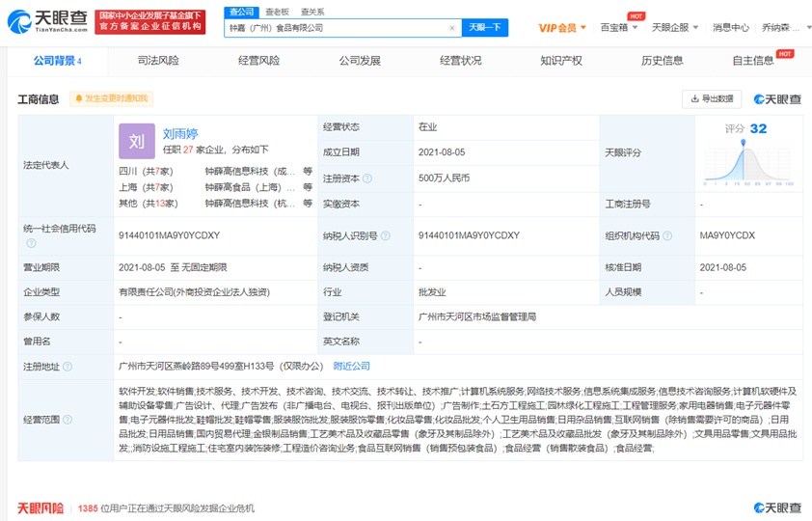
Task: Click help icon next to 注册资本
Action: click(367, 178)
